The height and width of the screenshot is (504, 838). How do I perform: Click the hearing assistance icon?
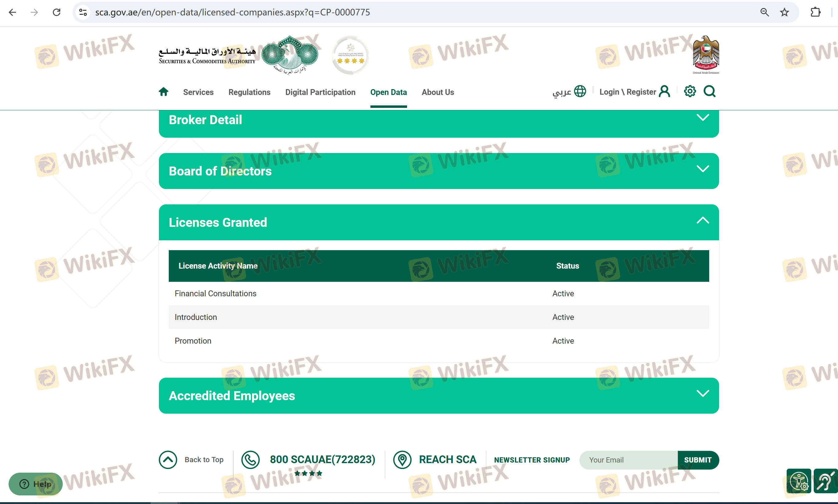(x=826, y=481)
